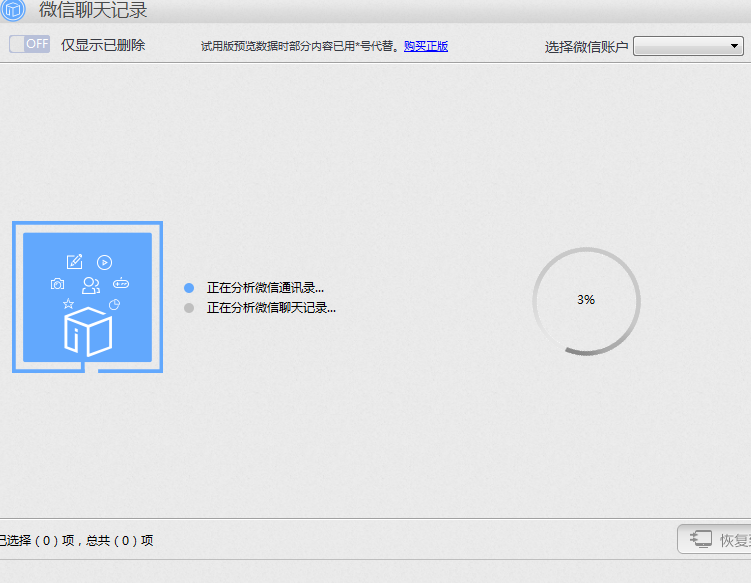
Task: Click the edit pencil icon in the illustration
Action: pyautogui.click(x=74, y=262)
